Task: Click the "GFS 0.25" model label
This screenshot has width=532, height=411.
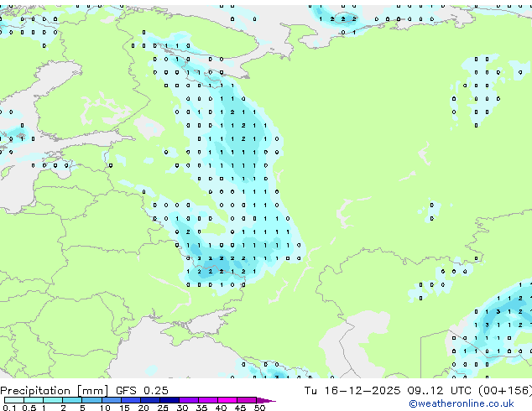Action: (142, 390)
